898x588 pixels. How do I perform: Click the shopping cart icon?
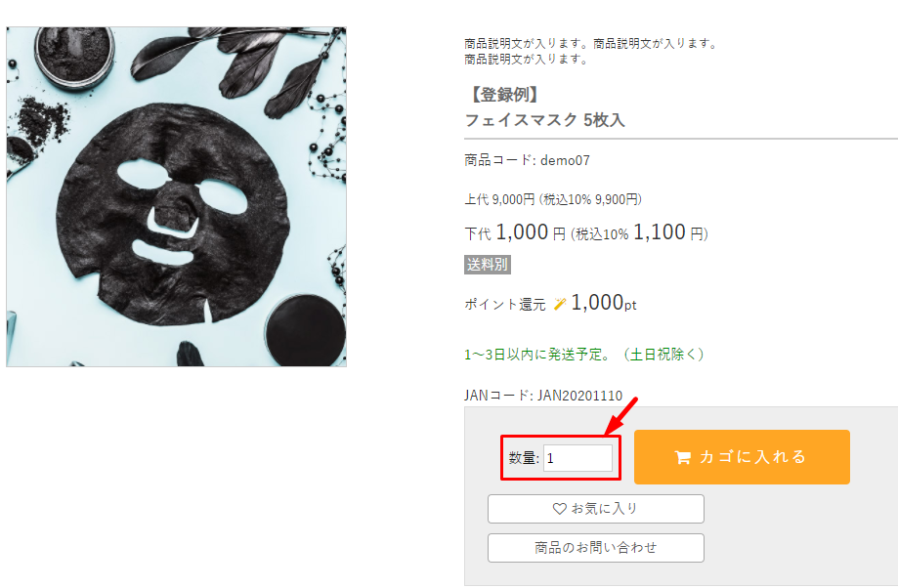[x=682, y=457]
